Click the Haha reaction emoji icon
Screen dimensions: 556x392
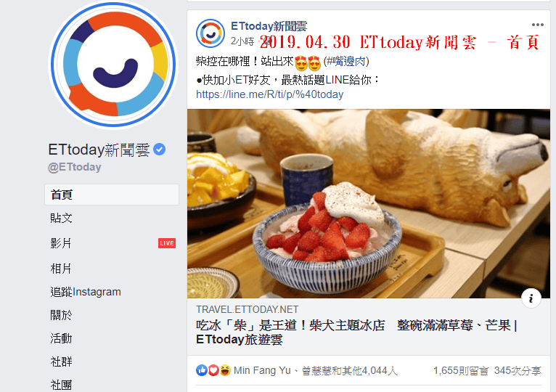(x=225, y=370)
